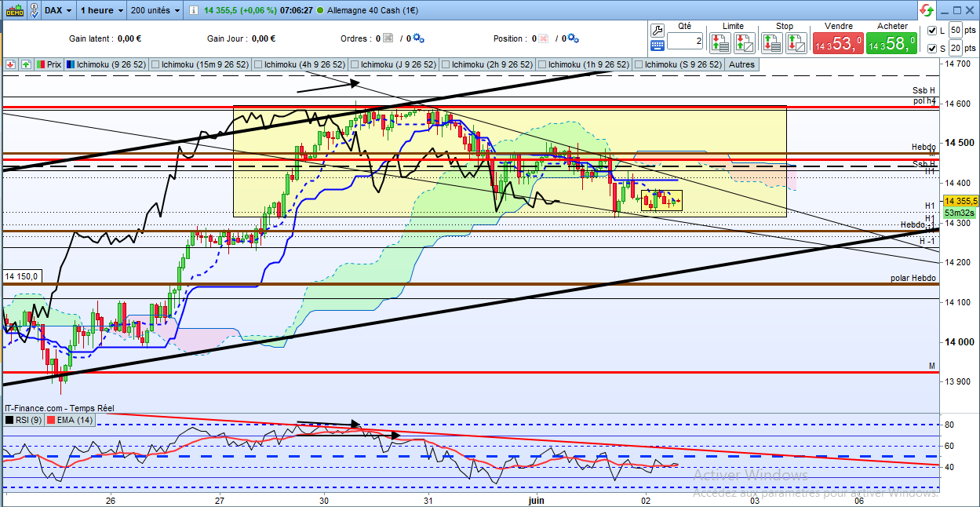The height and width of the screenshot is (507, 980).
Task: Click the green up-arrow indicator icon
Action: point(26,64)
